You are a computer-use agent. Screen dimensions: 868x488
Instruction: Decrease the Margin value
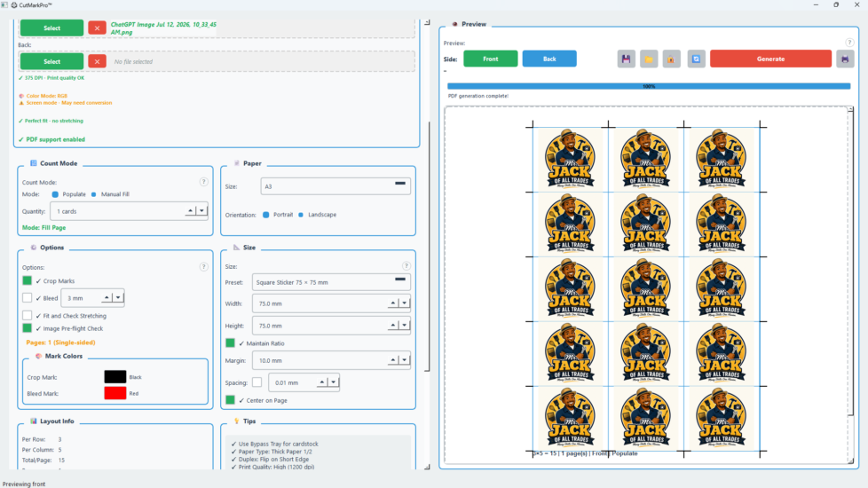tap(404, 360)
